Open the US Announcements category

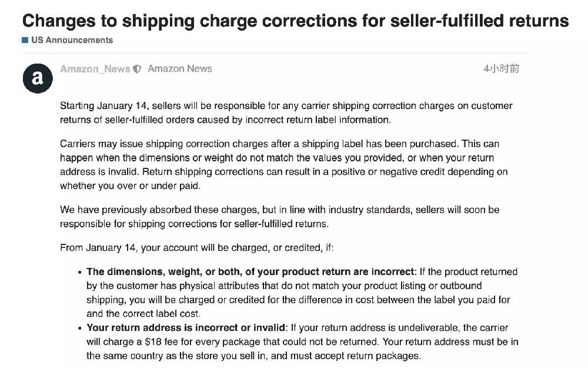pyautogui.click(x=72, y=40)
